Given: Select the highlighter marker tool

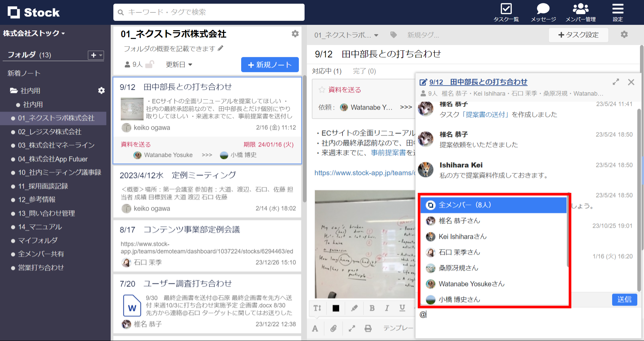Looking at the screenshot, I should click(x=354, y=308).
